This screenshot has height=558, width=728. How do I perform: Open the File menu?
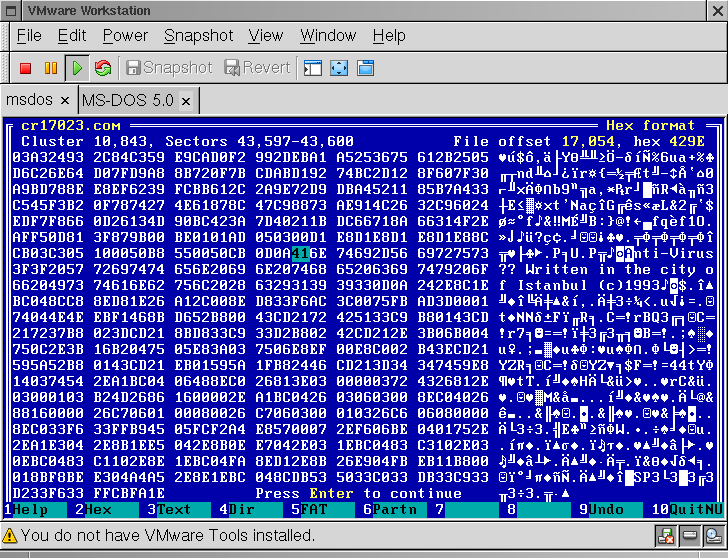29,36
